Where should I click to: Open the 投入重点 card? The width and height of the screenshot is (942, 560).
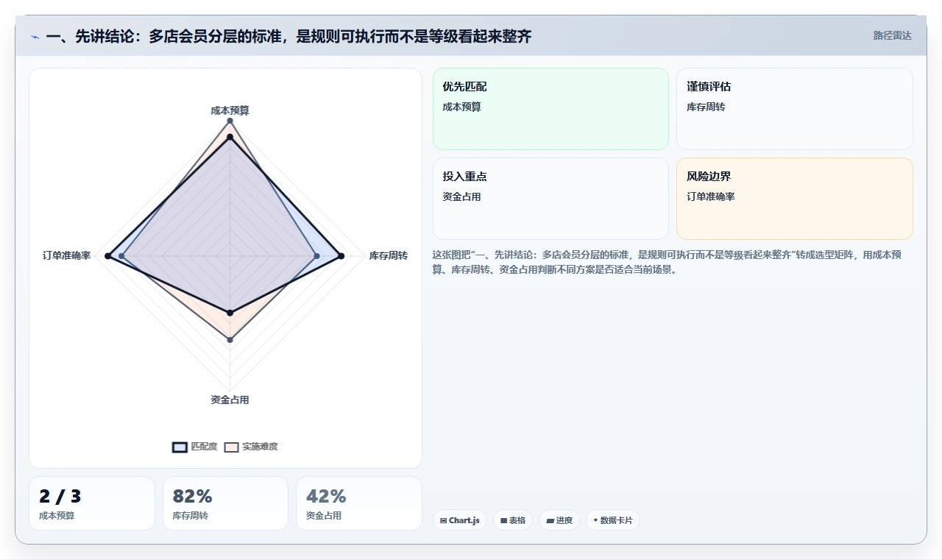[550, 199]
